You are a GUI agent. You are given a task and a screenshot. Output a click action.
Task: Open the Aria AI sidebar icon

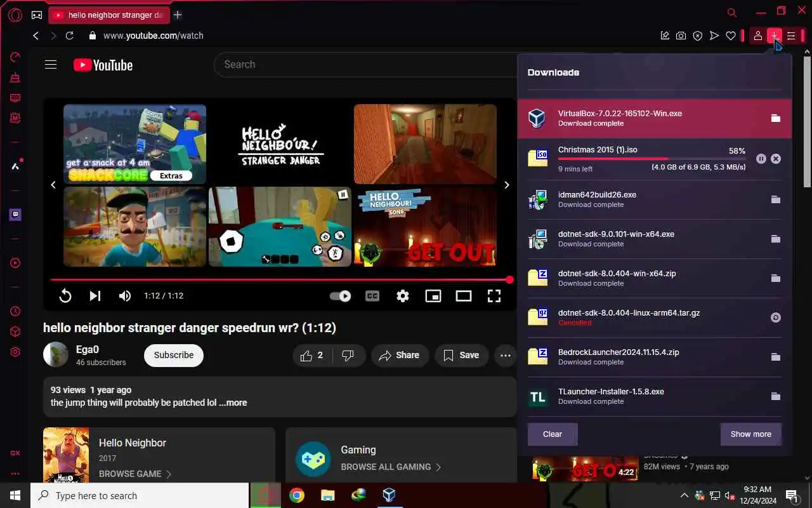(15, 166)
